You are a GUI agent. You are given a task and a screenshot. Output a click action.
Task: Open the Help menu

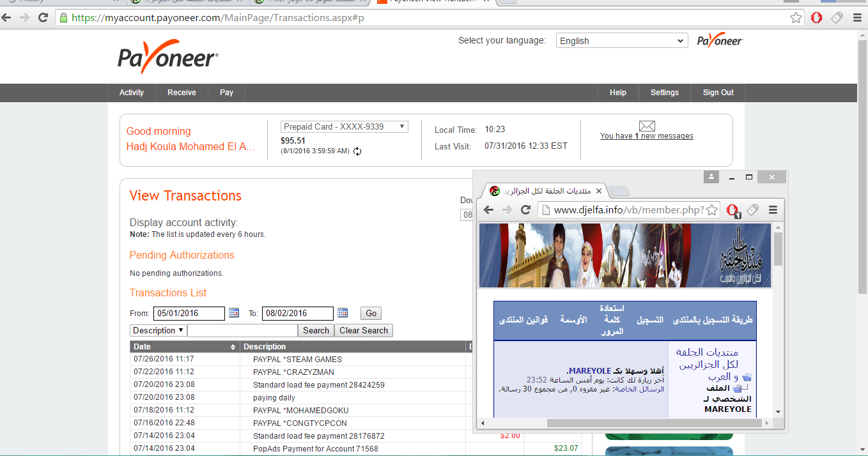[x=618, y=93]
